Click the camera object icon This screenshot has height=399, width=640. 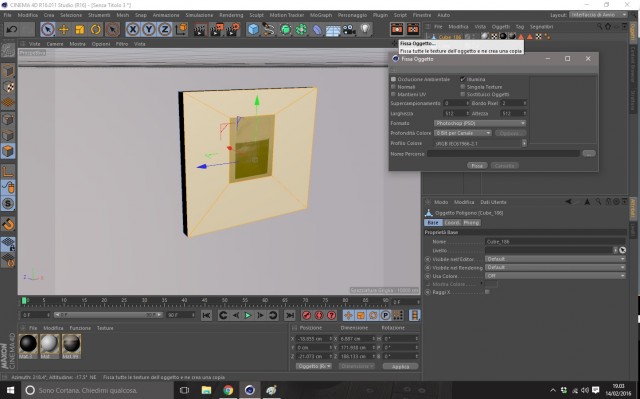(349, 29)
